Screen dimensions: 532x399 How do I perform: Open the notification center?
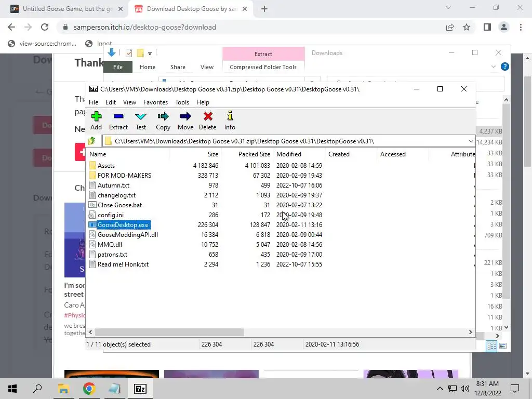pyautogui.click(x=515, y=389)
